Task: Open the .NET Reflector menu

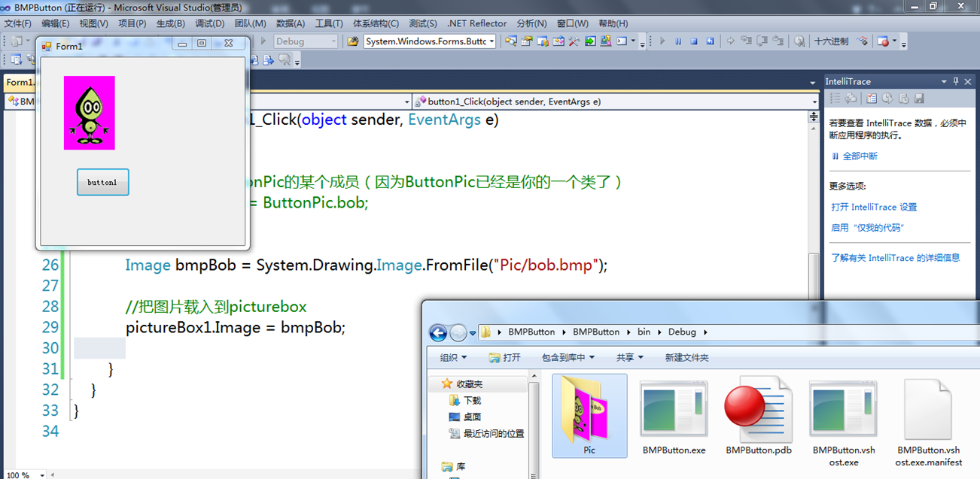Action: pyautogui.click(x=476, y=23)
